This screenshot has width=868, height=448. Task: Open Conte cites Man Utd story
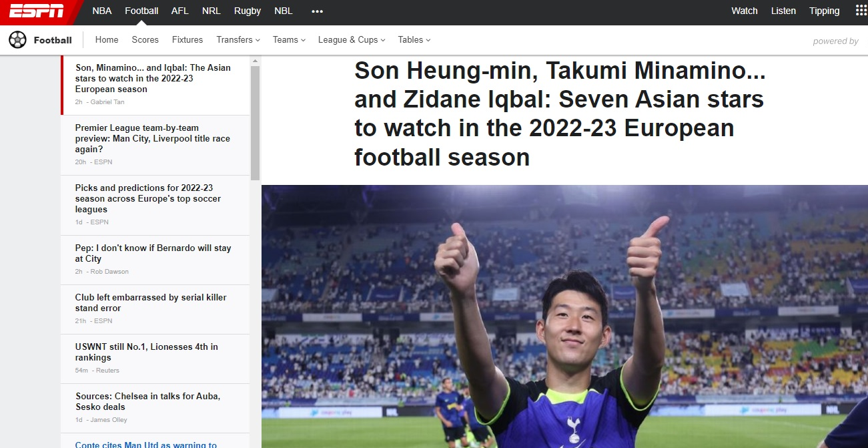146,444
